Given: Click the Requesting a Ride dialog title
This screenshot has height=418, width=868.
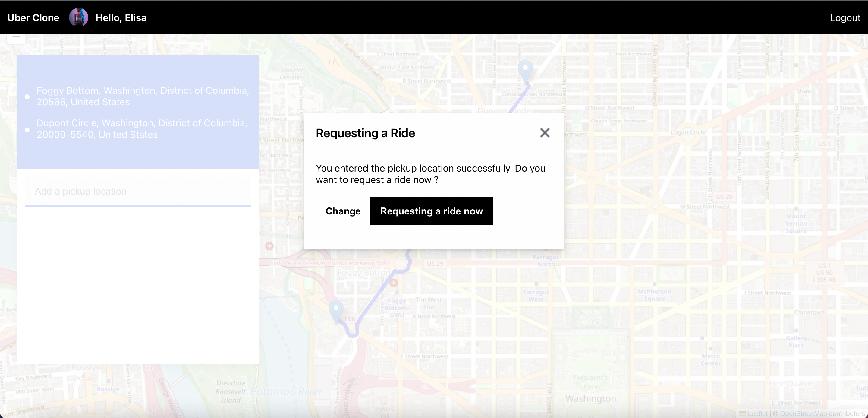Looking at the screenshot, I should 365,133.
